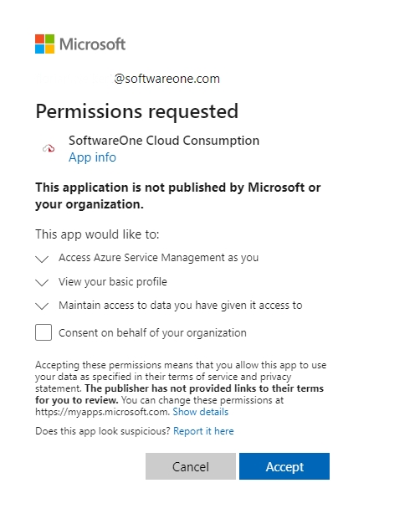The image size is (420, 514).
Task: Click the Microsoft four-square logo
Action: (x=45, y=44)
